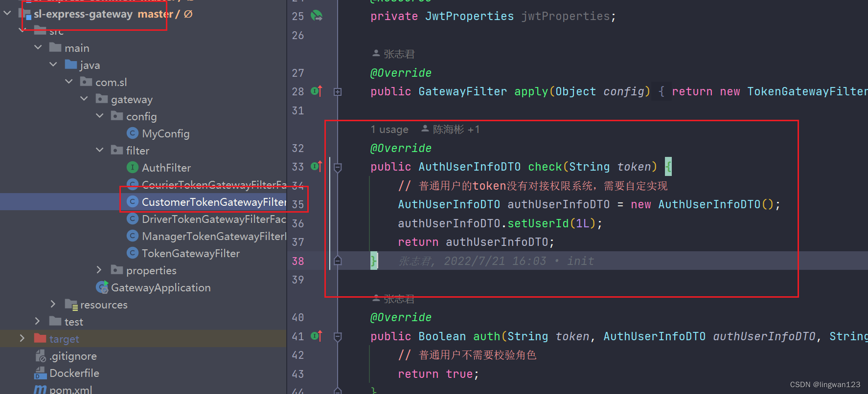Click the AuthFilter interface icon
Screen dimensions: 868x394
click(x=133, y=167)
